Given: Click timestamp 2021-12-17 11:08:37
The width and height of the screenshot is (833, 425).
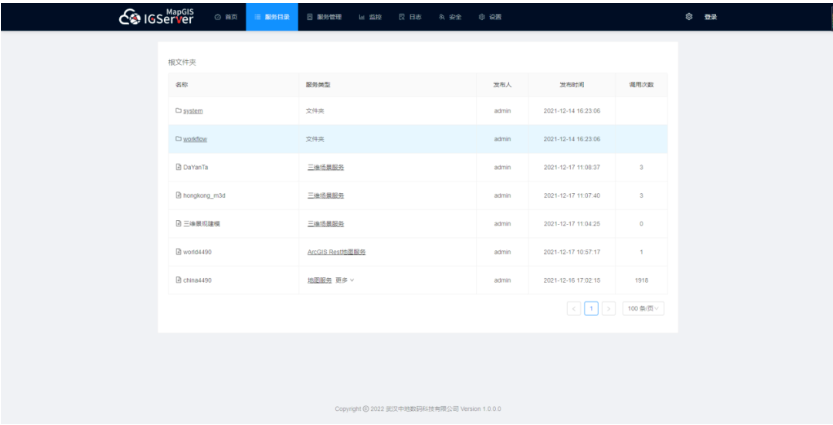Looking at the screenshot, I should [x=572, y=167].
